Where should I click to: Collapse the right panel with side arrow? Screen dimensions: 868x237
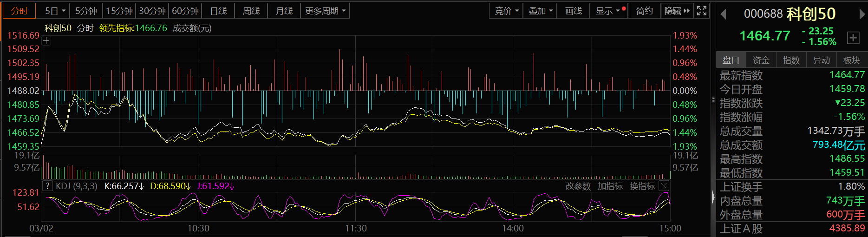pyautogui.click(x=713, y=197)
